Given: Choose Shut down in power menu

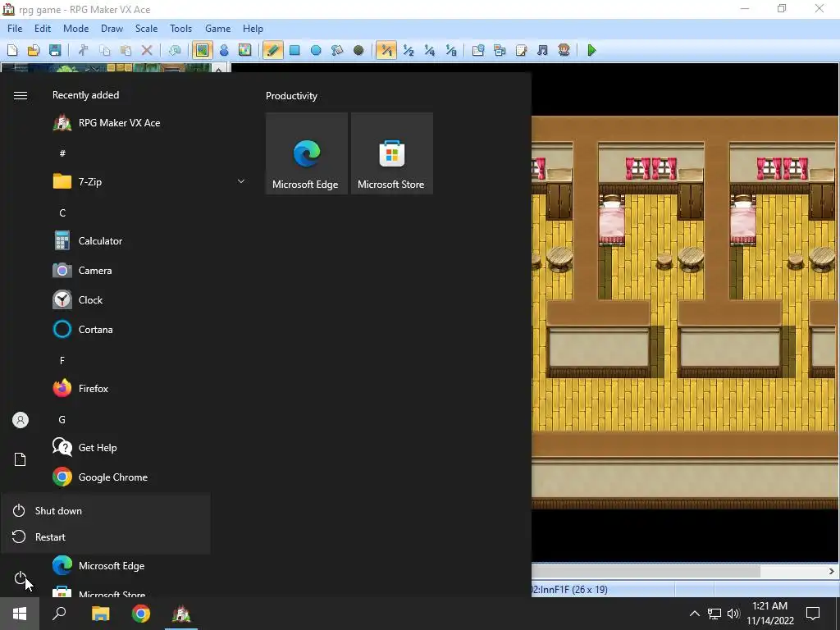Looking at the screenshot, I should coord(106,511).
